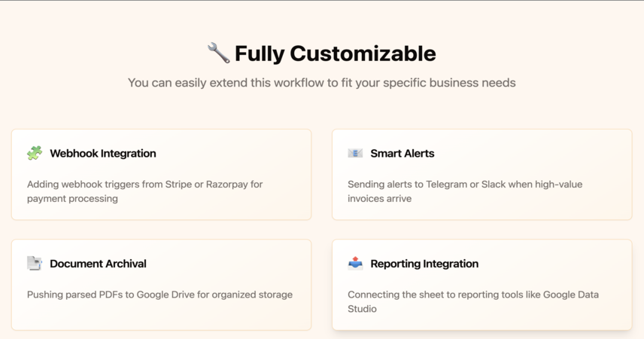Viewport: 644px width, 339px height.
Task: Click the Smart Alerts title
Action: (402, 154)
